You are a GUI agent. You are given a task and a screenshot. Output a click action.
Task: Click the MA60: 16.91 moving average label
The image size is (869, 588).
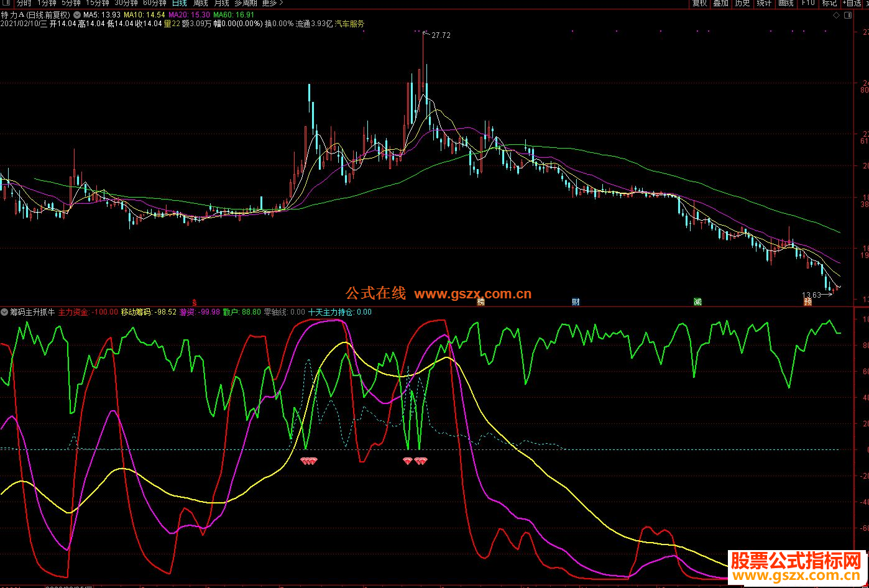(234, 14)
